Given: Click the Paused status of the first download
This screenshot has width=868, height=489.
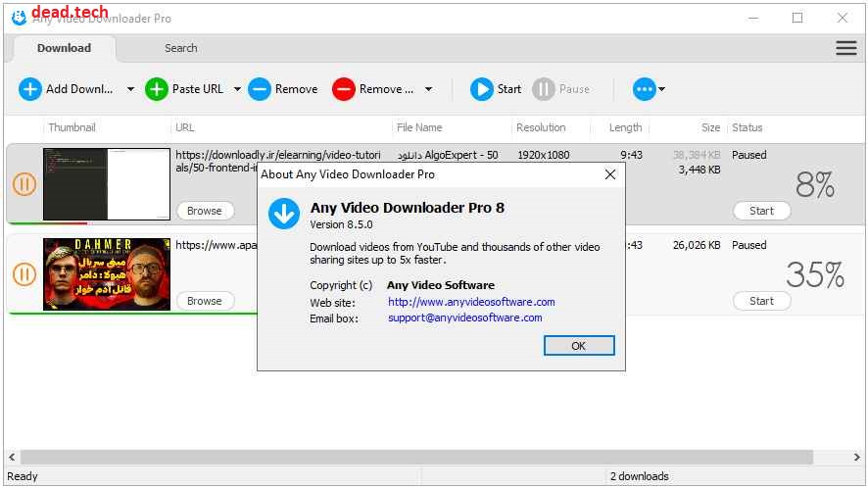Looking at the screenshot, I should point(749,155).
